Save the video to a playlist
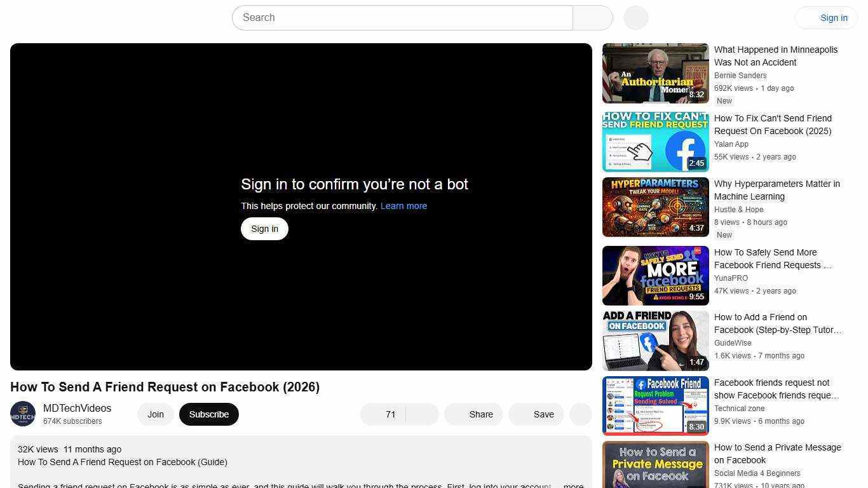The image size is (868, 488). coord(536,414)
